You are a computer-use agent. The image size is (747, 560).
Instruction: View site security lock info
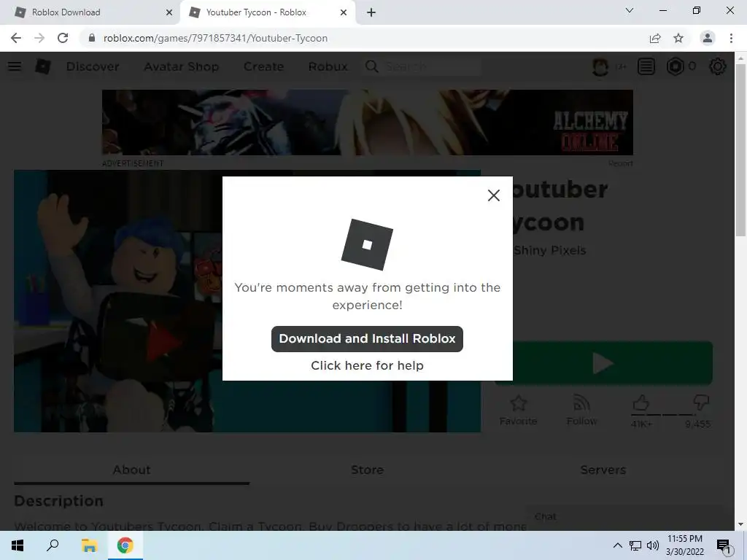click(x=92, y=38)
